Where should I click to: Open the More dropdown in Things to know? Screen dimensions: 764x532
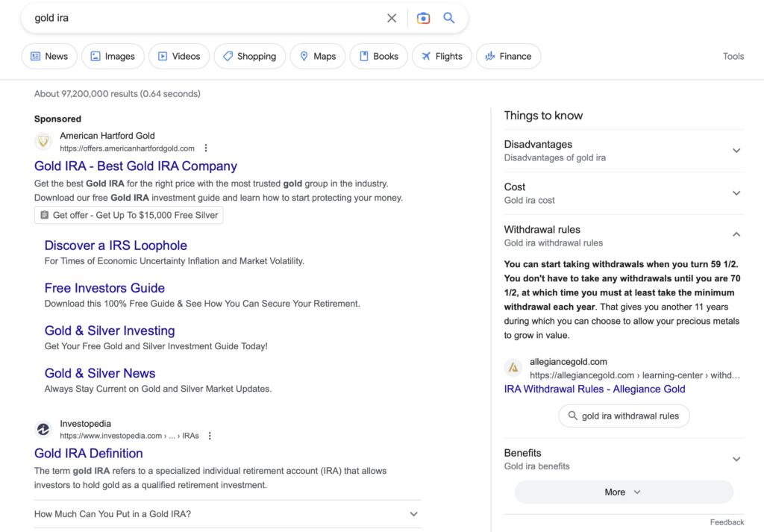[x=623, y=492]
